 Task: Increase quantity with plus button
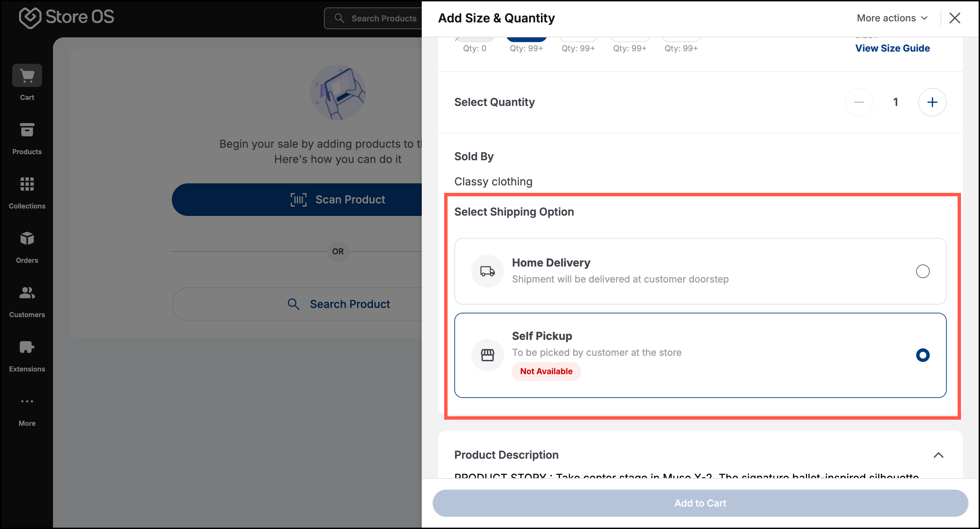coord(932,102)
